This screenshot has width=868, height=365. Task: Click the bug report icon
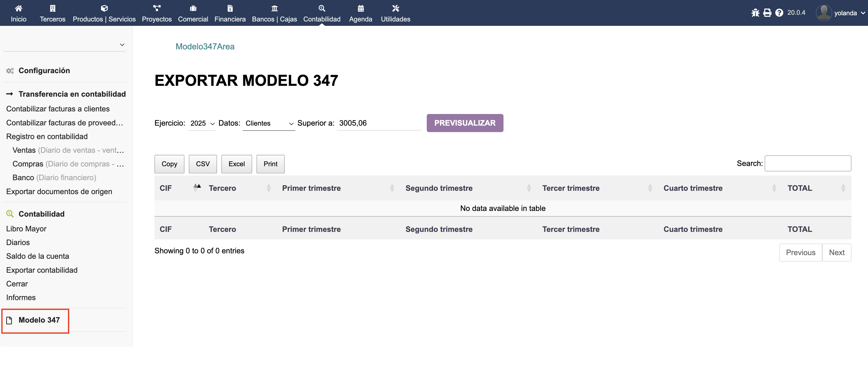(755, 13)
